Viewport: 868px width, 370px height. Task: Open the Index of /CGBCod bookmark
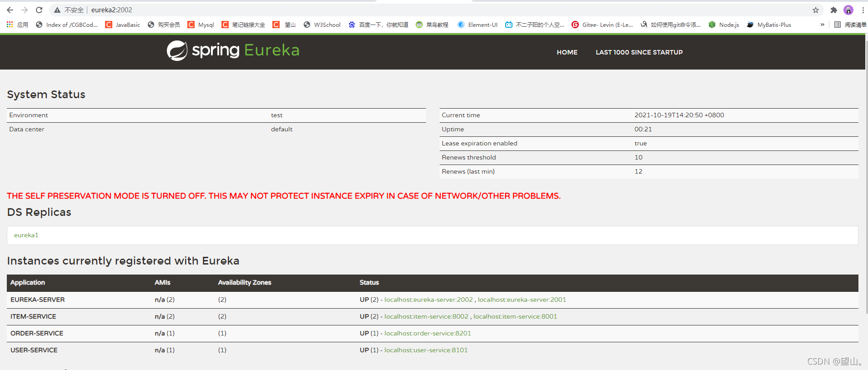(x=67, y=25)
